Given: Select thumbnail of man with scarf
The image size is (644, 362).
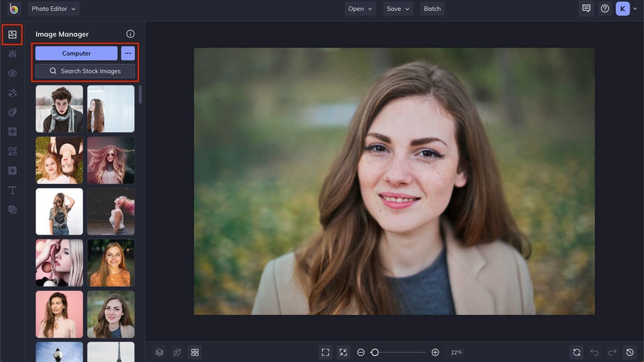Looking at the screenshot, I should [59, 109].
